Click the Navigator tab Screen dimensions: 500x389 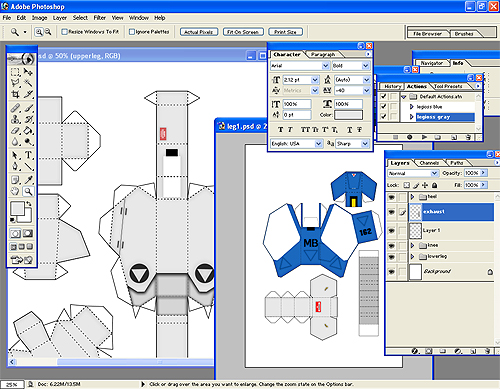[432, 63]
